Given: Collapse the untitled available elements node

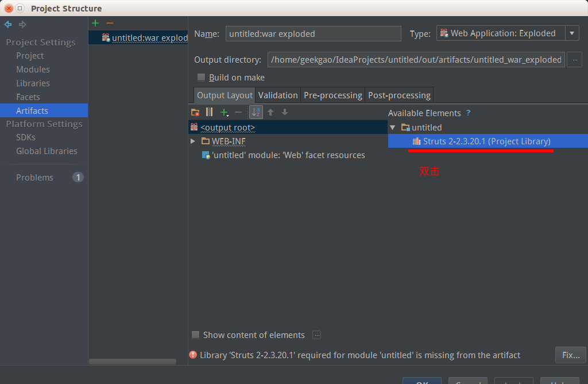Looking at the screenshot, I should (393, 128).
